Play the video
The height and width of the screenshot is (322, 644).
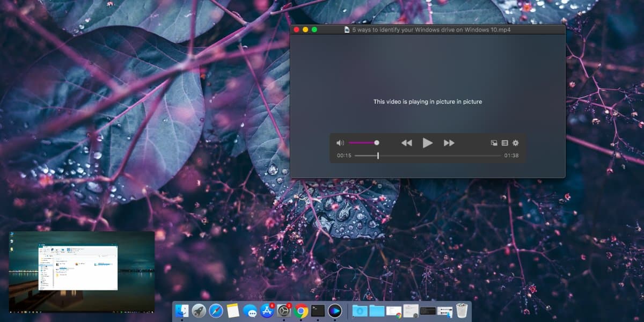click(428, 143)
